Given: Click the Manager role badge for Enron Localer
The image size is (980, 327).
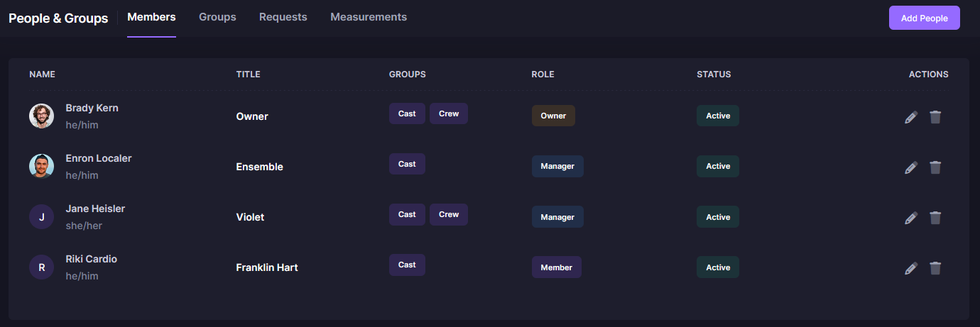Looking at the screenshot, I should [x=557, y=167].
